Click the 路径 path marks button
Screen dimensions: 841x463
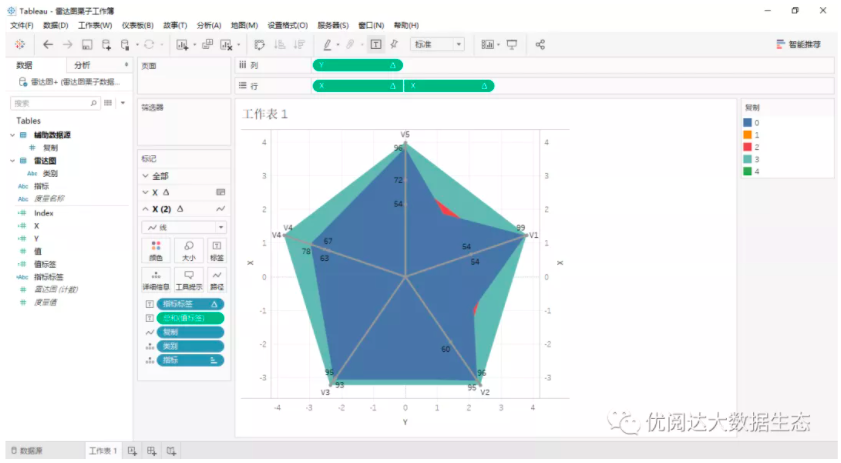[217, 280]
